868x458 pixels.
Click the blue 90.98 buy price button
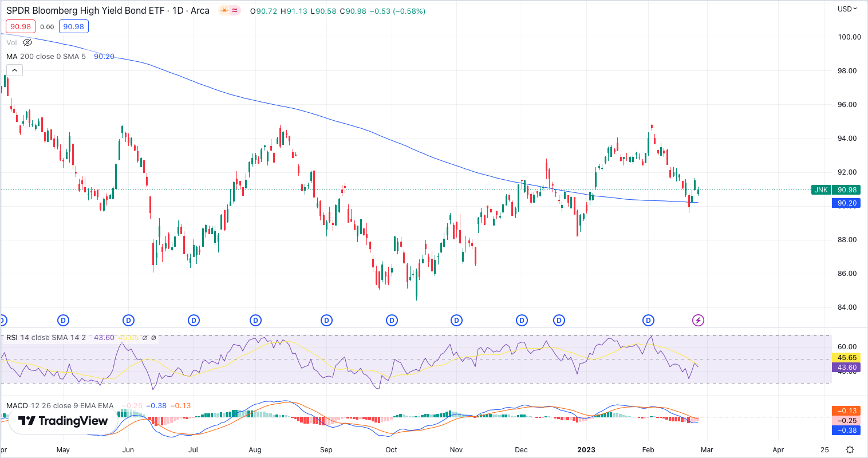click(73, 26)
